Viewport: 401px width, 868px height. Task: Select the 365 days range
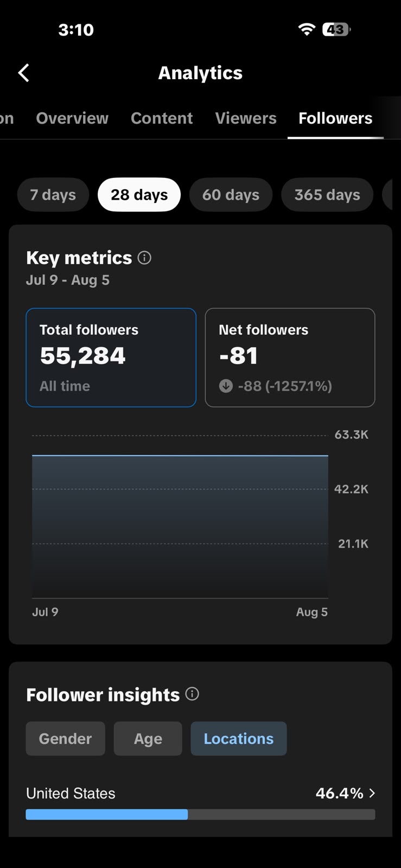pos(327,195)
